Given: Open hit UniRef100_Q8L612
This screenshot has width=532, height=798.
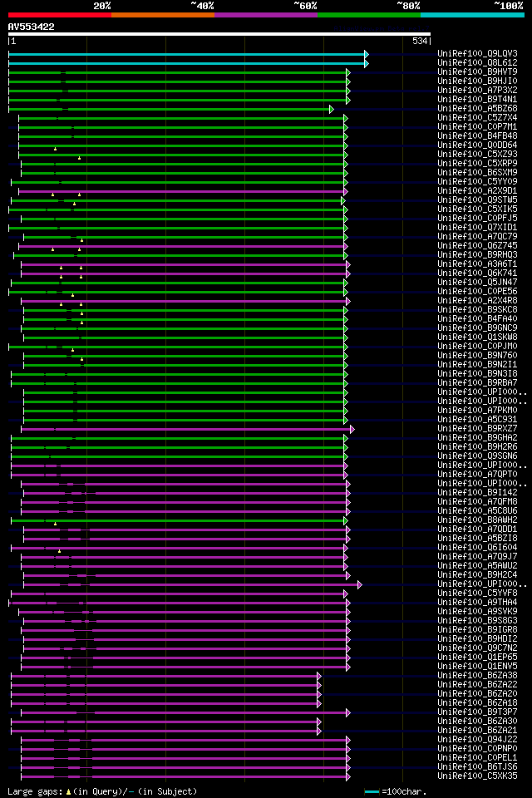Looking at the screenshot, I should tap(477, 62).
